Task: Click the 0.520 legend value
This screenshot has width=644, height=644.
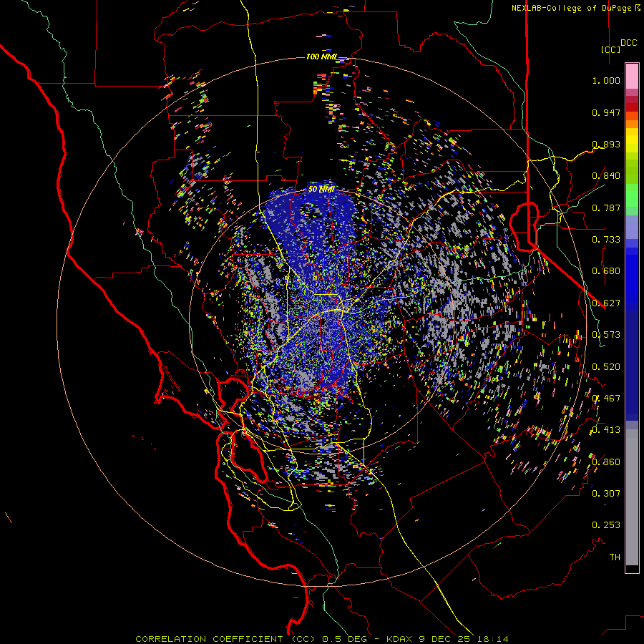Action: 606,367
